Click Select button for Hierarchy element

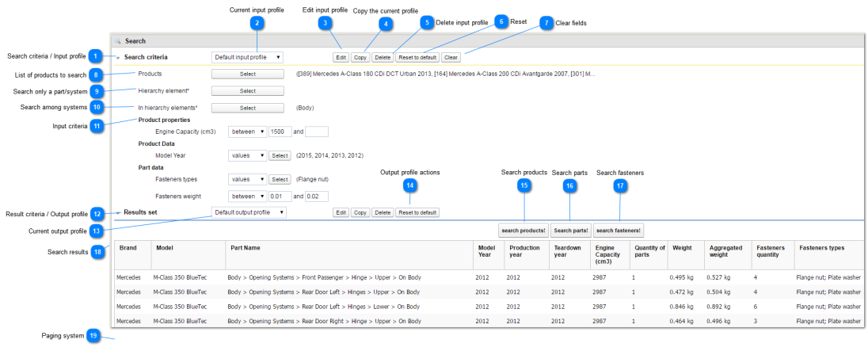click(x=247, y=91)
